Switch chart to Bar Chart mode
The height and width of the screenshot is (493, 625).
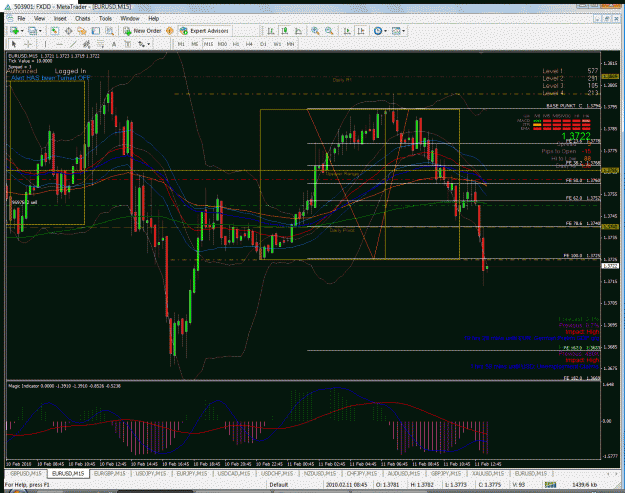[271, 31]
